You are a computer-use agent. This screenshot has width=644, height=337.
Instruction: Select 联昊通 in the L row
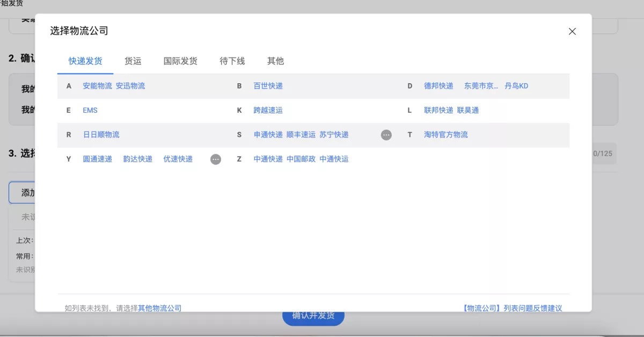point(468,111)
